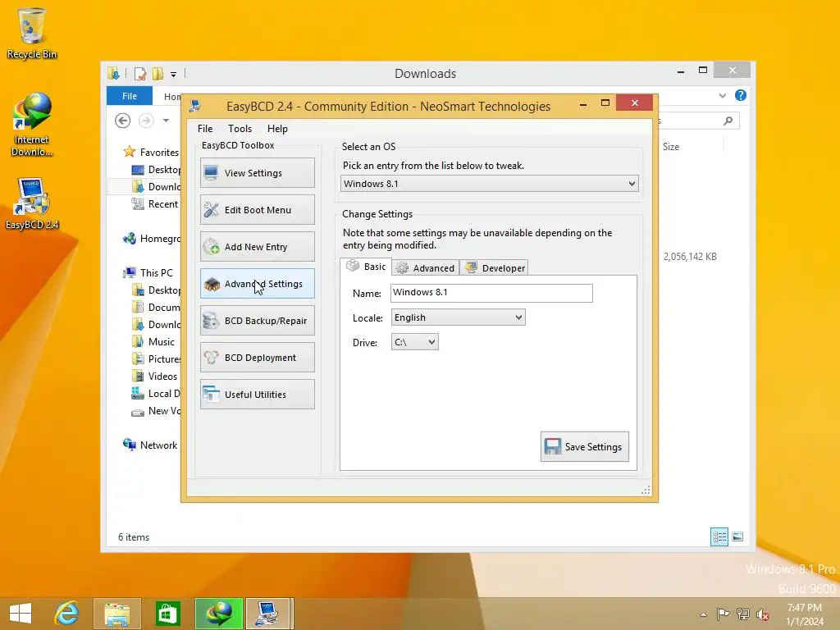Open File Explorer from taskbar
The height and width of the screenshot is (630, 840).
click(116, 614)
